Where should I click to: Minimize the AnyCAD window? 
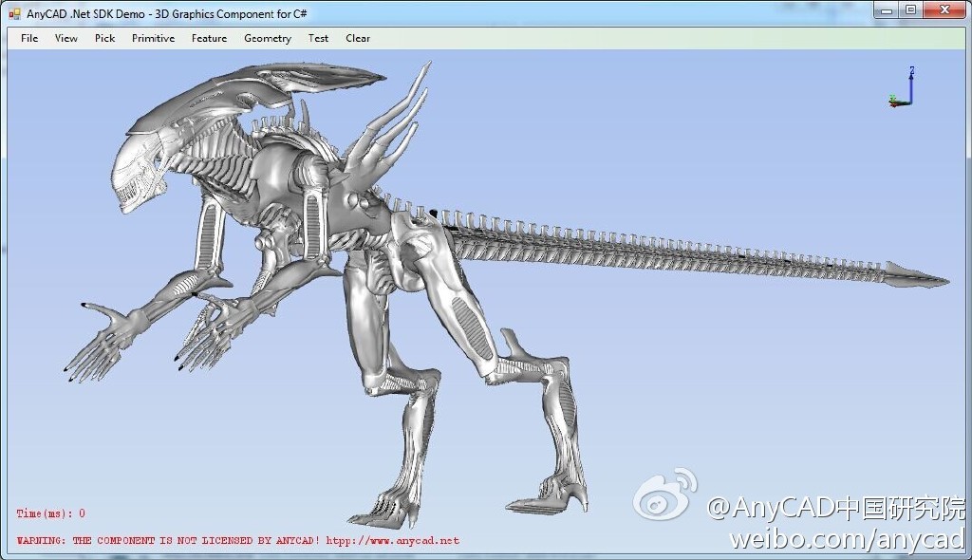887,9
